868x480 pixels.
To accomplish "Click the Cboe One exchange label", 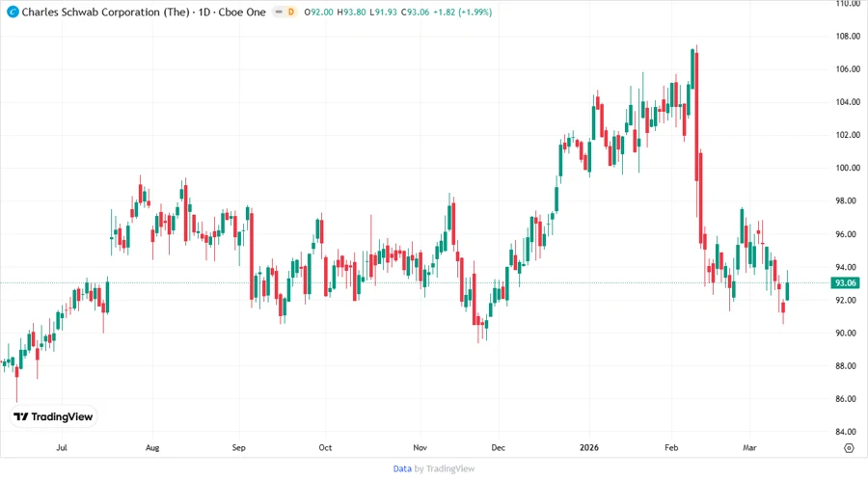I will [x=242, y=12].
